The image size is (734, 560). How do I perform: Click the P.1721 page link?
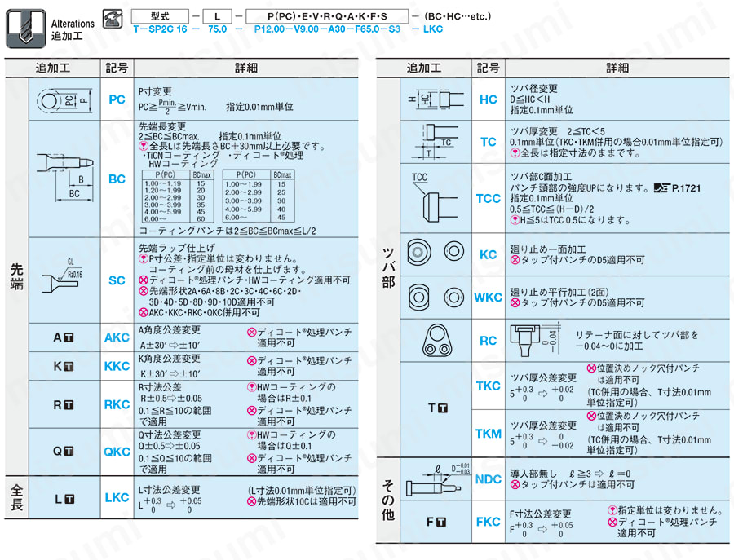coord(686,188)
